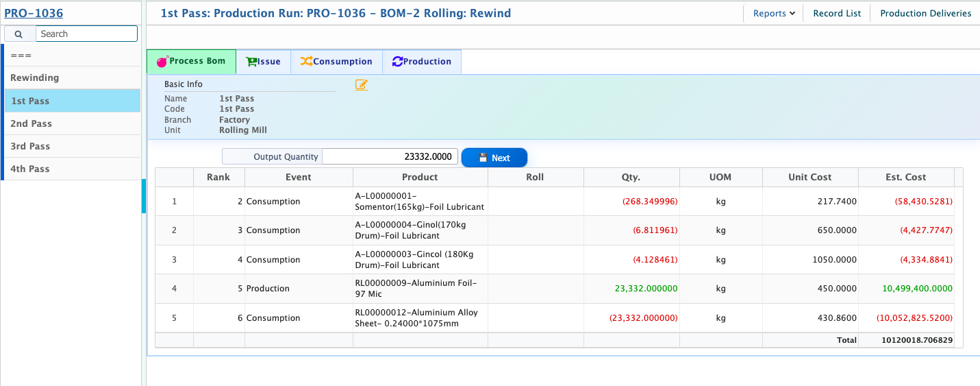The width and height of the screenshot is (980, 386).
Task: Click the estimated cost (10,052,825.5200)
Action: [x=915, y=318]
